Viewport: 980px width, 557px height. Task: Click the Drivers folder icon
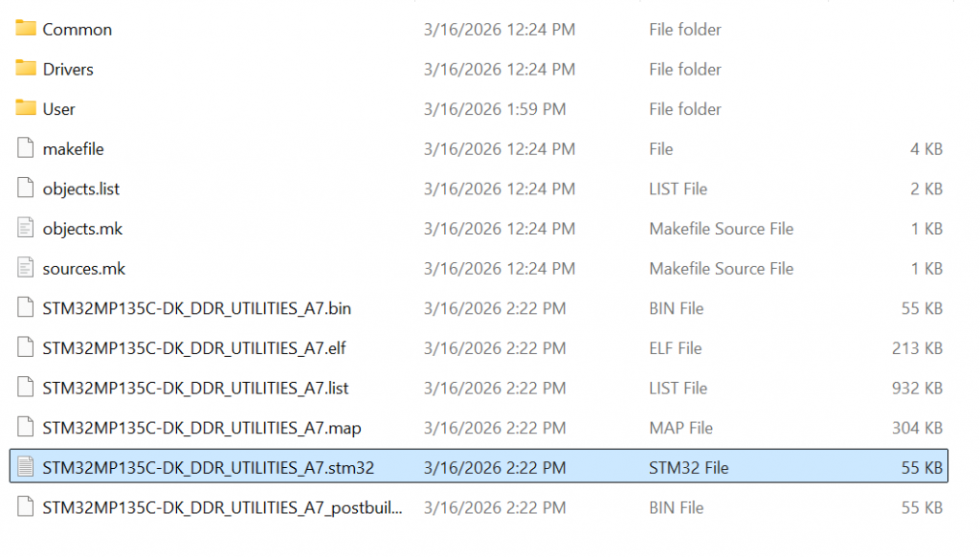(26, 69)
